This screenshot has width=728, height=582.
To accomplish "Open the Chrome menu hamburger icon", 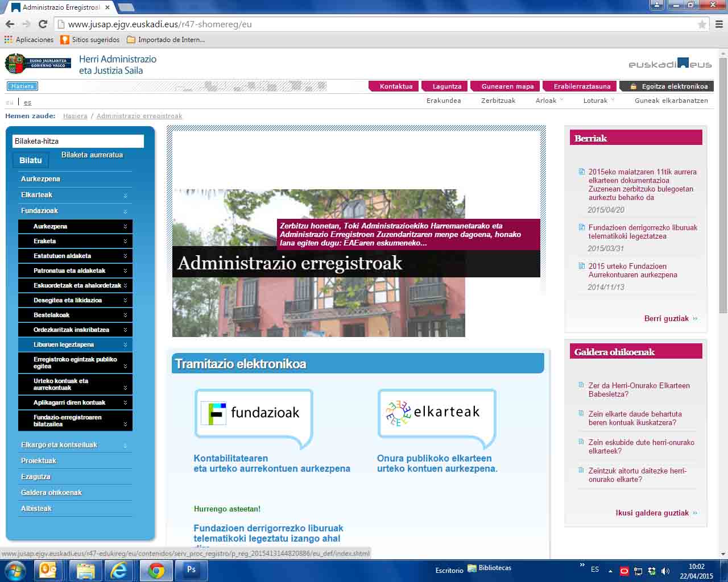I will click(x=719, y=24).
